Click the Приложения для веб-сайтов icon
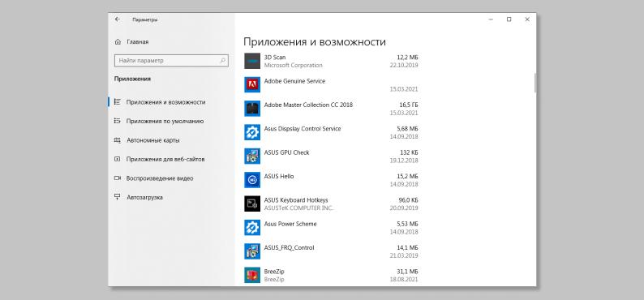Screen dimensions: 644x300 (118, 159)
